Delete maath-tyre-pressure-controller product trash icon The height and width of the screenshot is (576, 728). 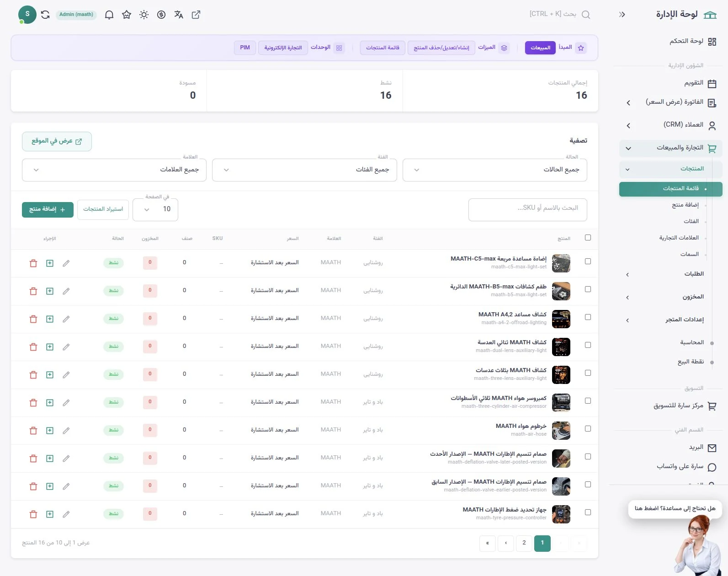tap(33, 514)
